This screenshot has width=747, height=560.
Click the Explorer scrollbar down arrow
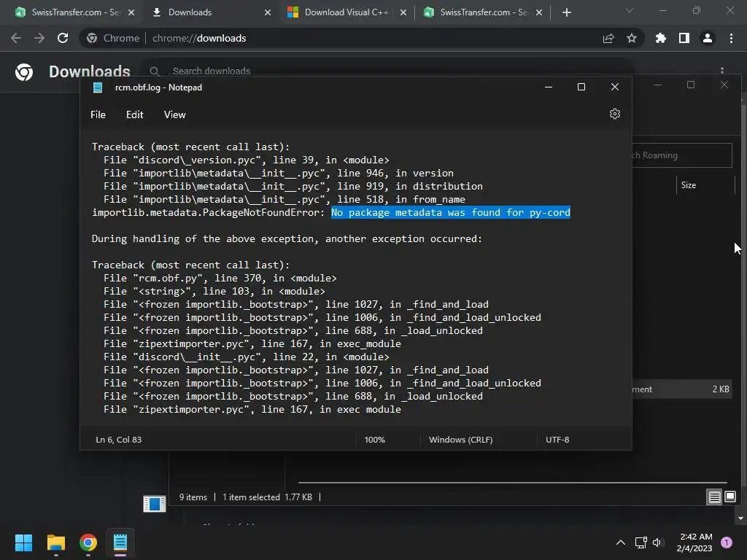740,518
